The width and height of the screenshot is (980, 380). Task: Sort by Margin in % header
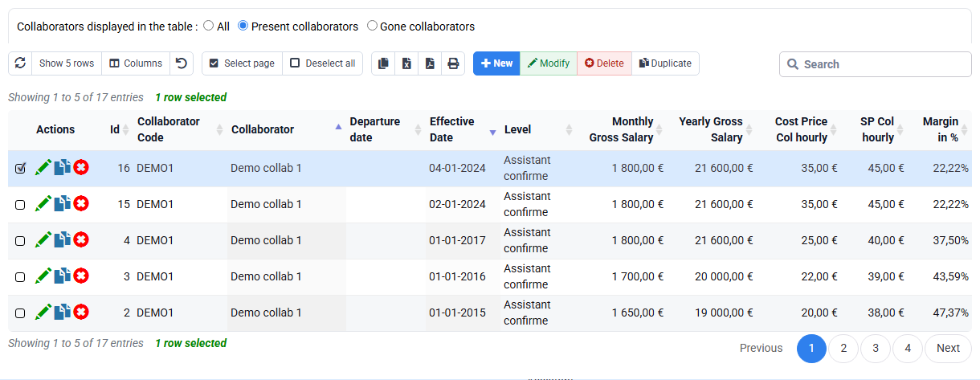(940, 129)
